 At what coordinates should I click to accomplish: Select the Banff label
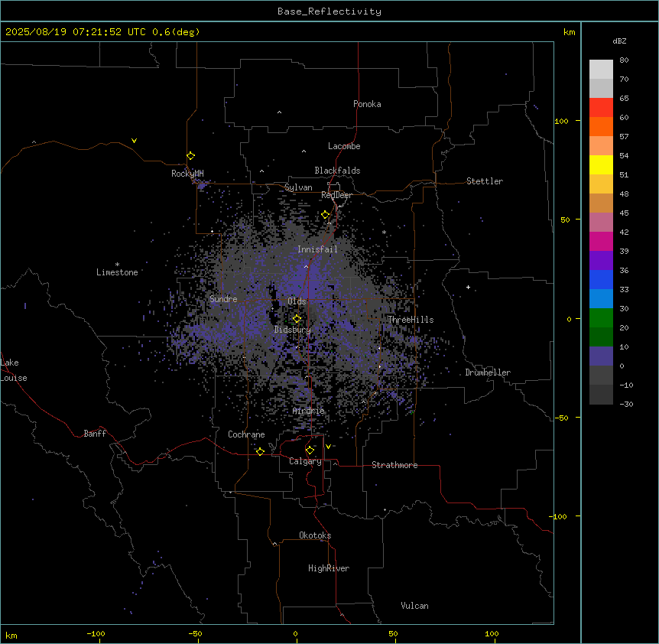click(x=95, y=434)
